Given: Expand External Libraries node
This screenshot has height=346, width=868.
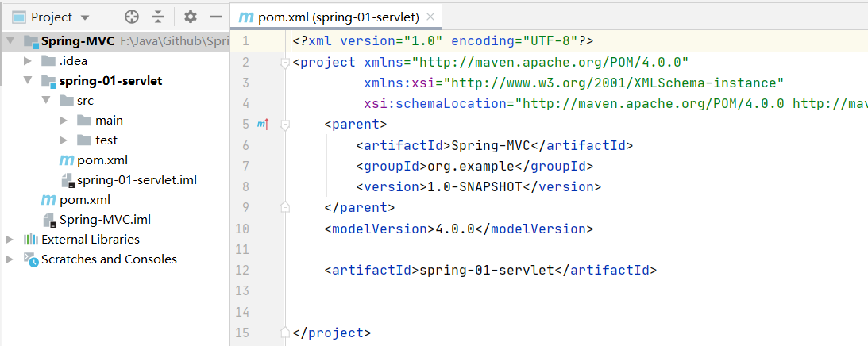Looking at the screenshot, I should (10, 240).
